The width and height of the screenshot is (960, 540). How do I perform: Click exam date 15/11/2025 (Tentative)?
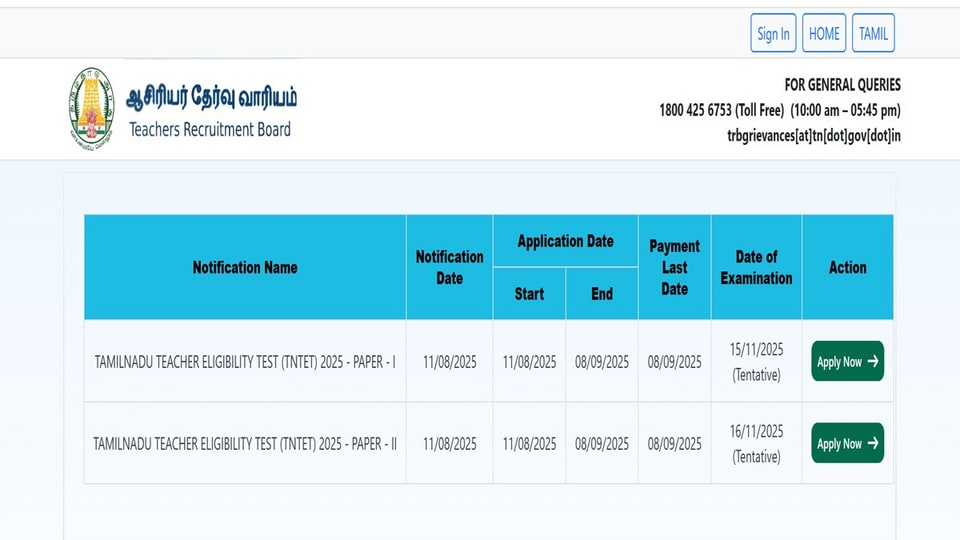pyautogui.click(x=756, y=362)
